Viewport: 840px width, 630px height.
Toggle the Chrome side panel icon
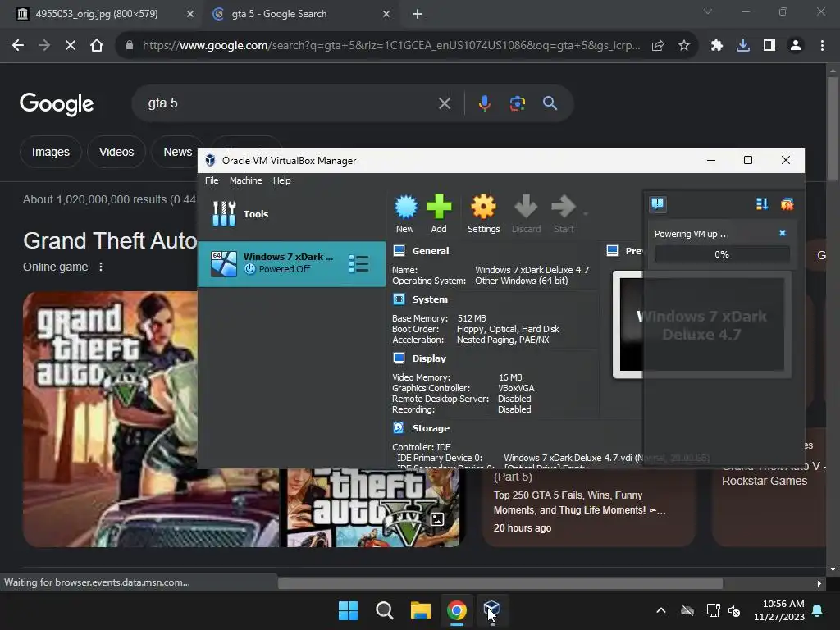pyautogui.click(x=769, y=46)
